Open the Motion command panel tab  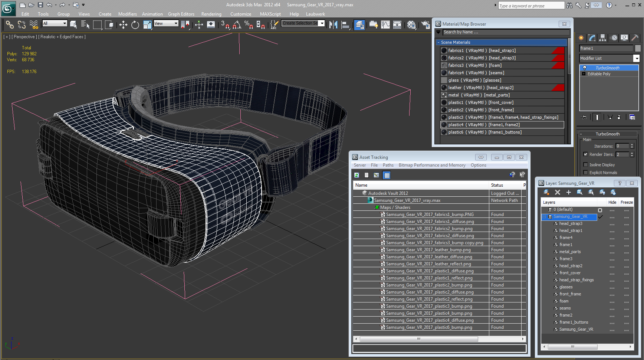click(x=614, y=38)
